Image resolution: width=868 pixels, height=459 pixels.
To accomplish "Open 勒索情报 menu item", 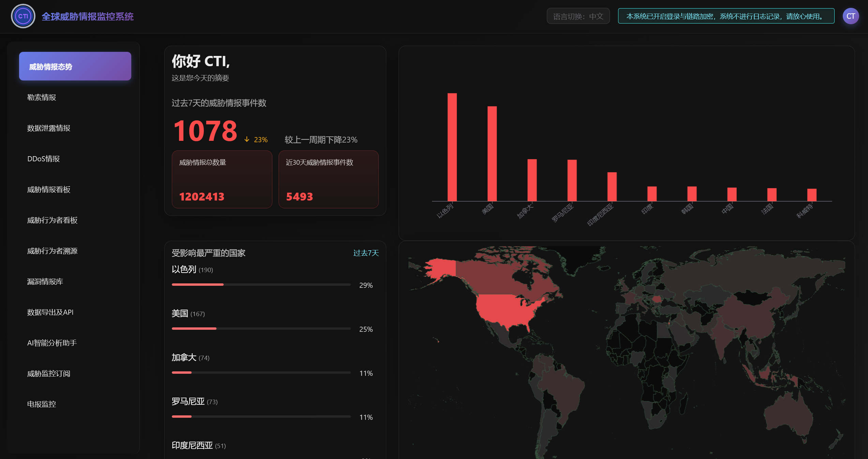I will pos(42,98).
